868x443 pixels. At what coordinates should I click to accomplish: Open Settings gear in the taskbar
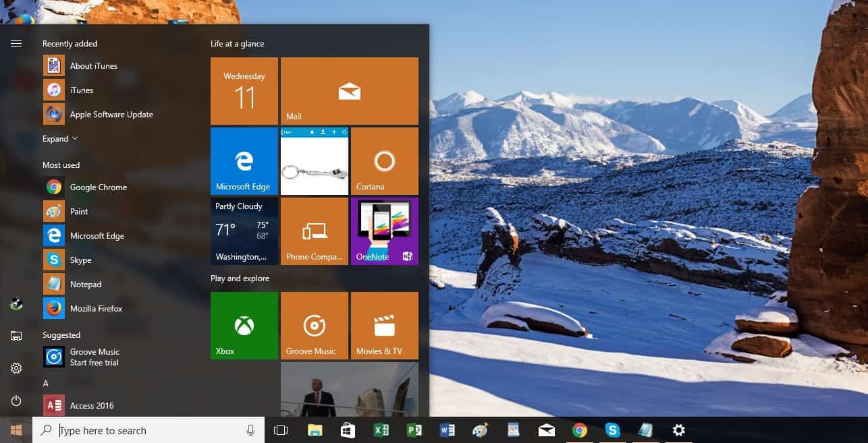678,430
